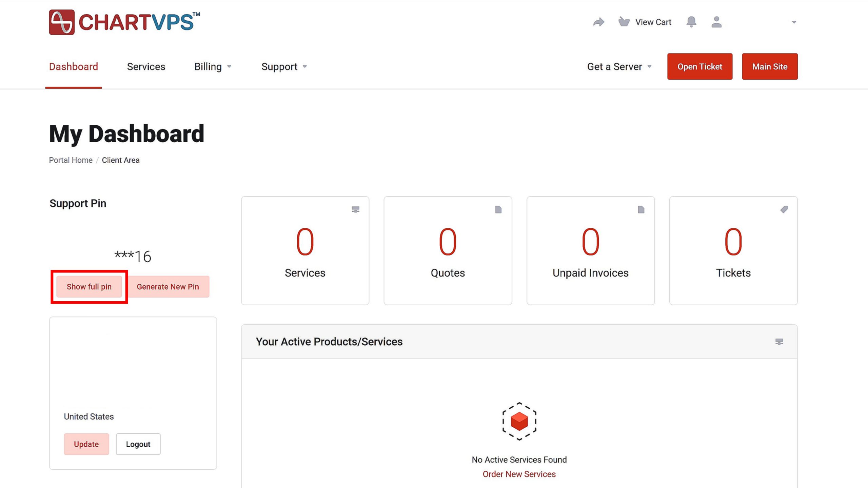Go to the Services tab
Viewport: 868px width, 488px height.
(x=146, y=67)
